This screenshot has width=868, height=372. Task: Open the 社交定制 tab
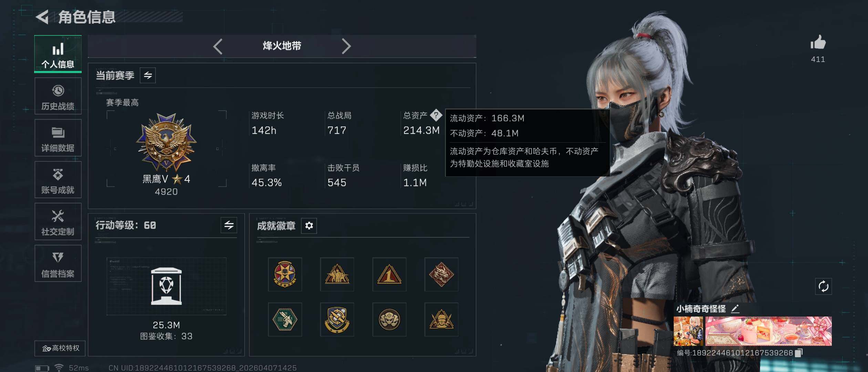point(58,221)
